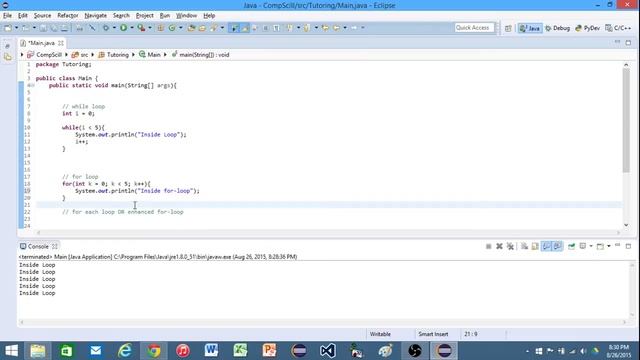640x360 pixels.
Task: Switch to the PyDev perspective
Action: (x=588, y=28)
